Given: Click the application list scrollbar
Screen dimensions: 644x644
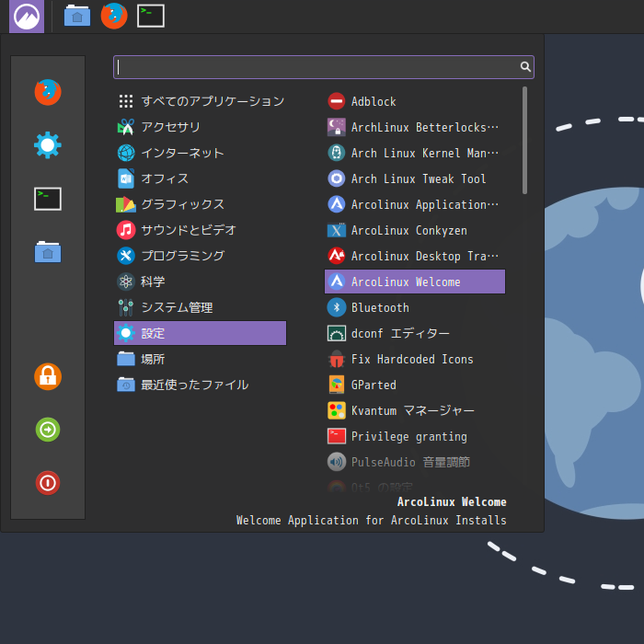Looking at the screenshot, I should point(525,140).
